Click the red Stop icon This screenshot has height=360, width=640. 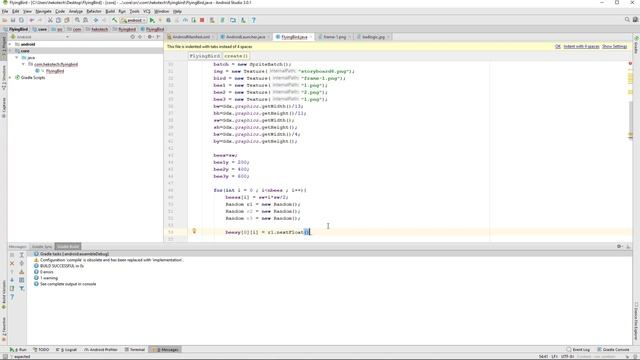[x=202, y=20]
